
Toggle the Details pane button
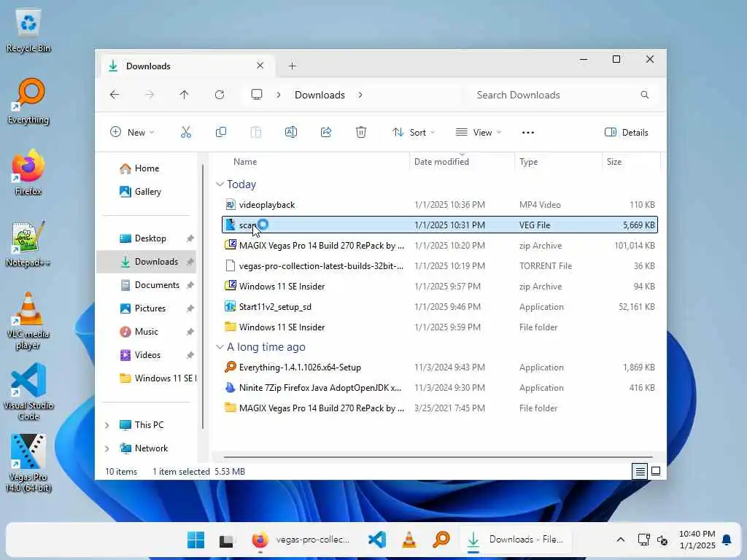coord(627,133)
